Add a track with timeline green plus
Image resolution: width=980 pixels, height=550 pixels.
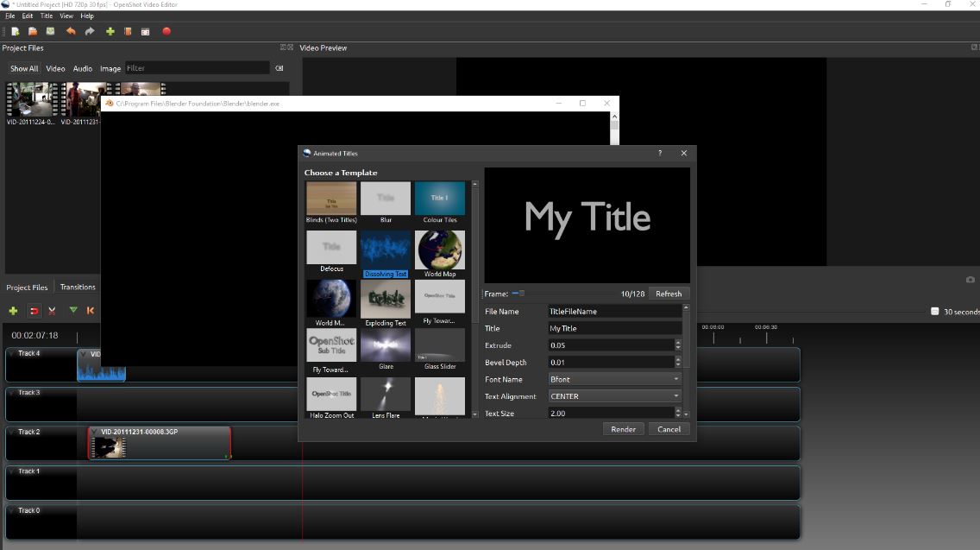13,310
